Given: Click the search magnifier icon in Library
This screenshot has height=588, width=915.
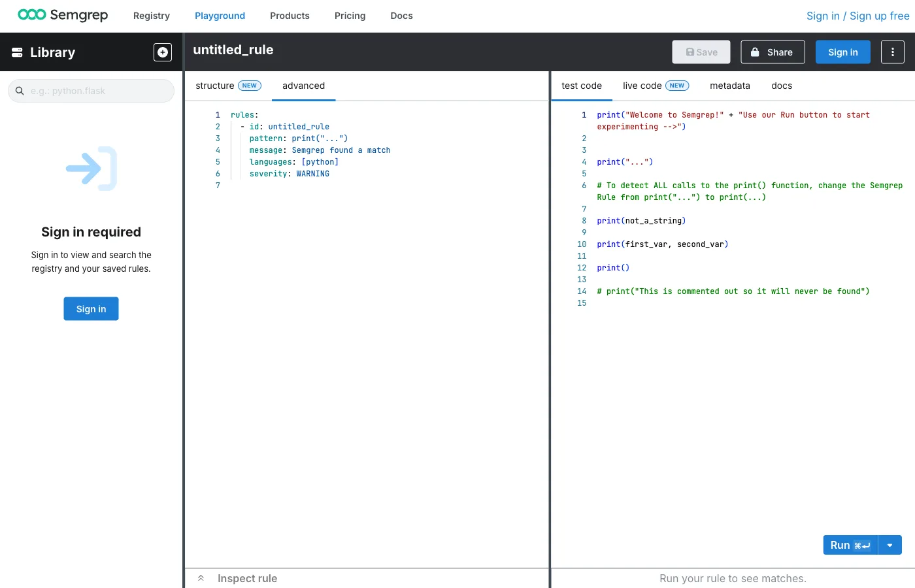Looking at the screenshot, I should pos(19,90).
